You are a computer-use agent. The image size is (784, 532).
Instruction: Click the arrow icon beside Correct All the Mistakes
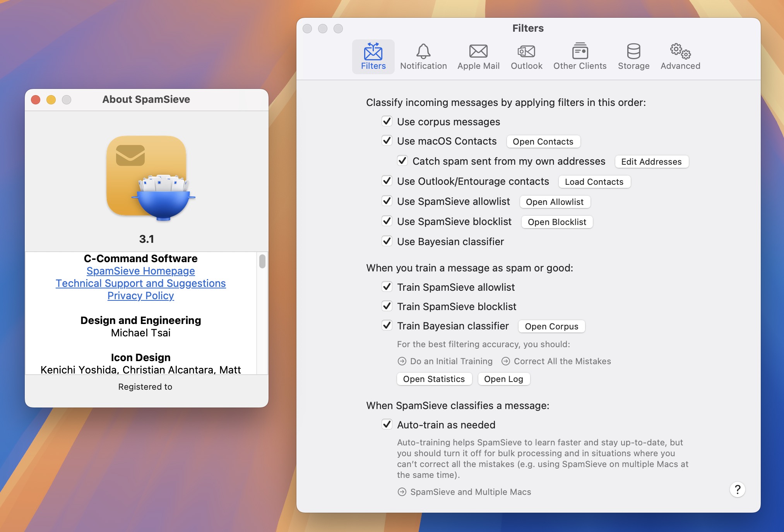point(505,361)
